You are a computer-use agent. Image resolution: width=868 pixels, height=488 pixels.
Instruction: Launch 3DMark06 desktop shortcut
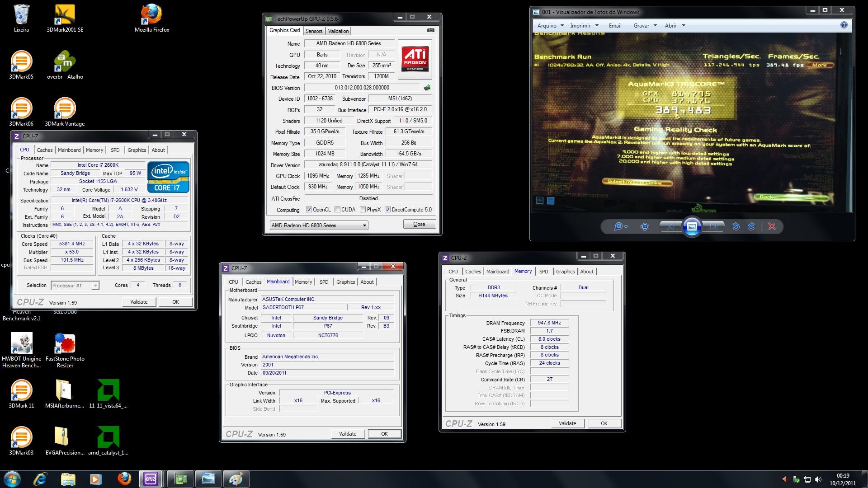pyautogui.click(x=21, y=112)
